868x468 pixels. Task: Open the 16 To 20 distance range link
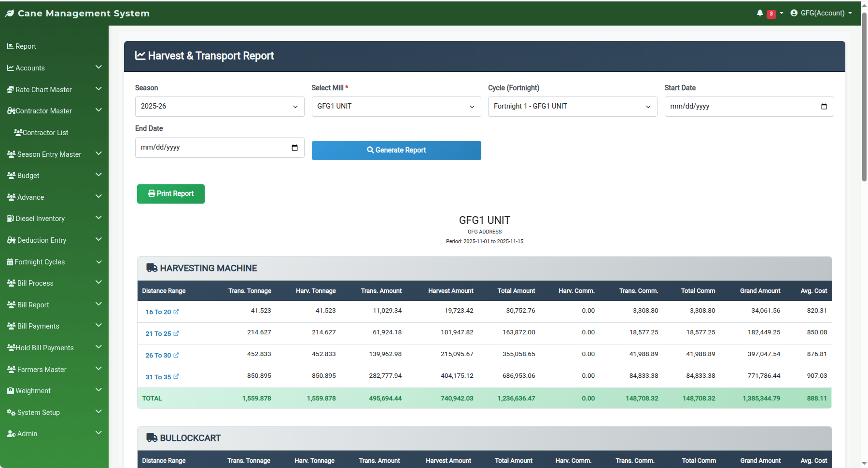(162, 312)
